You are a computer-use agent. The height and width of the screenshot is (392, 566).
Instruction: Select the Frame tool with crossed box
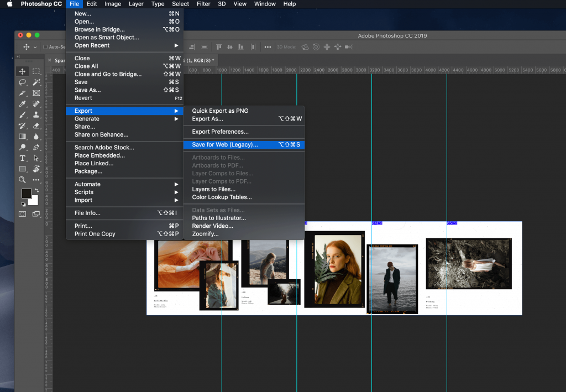tap(36, 93)
